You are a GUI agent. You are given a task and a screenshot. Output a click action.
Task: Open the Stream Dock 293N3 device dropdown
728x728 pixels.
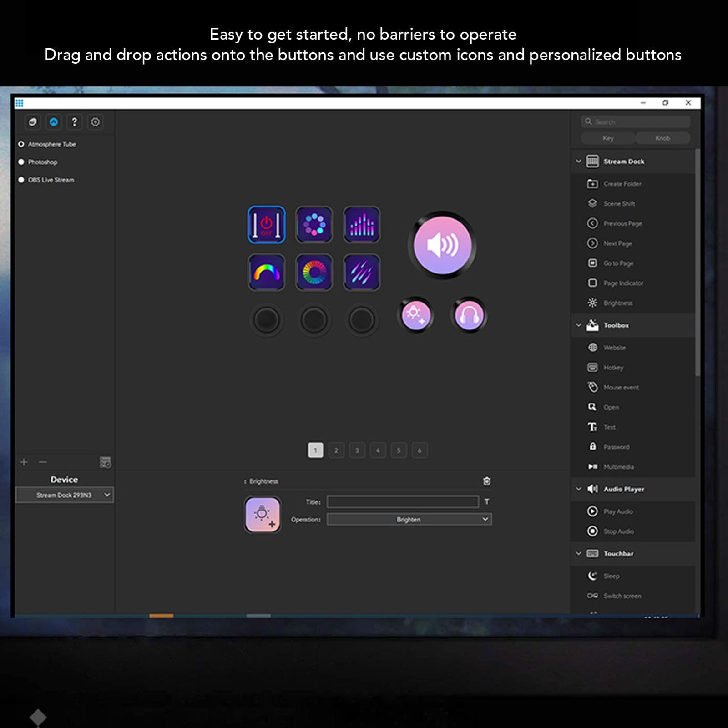click(65, 495)
